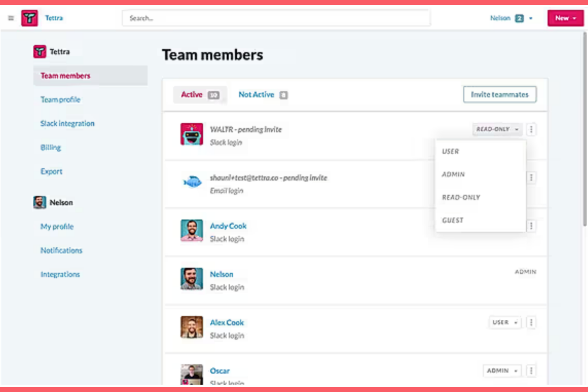Click Andy Cook's profile picture
Screen dimensions: 588x392
192,231
